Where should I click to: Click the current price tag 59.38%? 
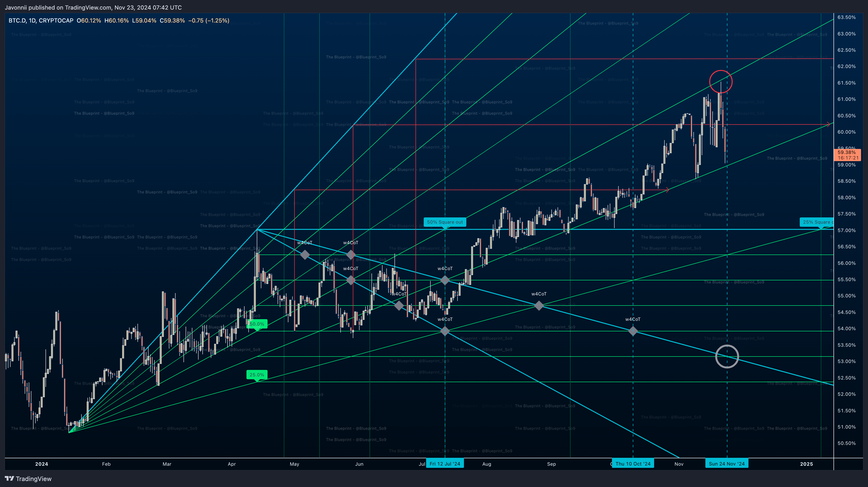click(x=847, y=155)
